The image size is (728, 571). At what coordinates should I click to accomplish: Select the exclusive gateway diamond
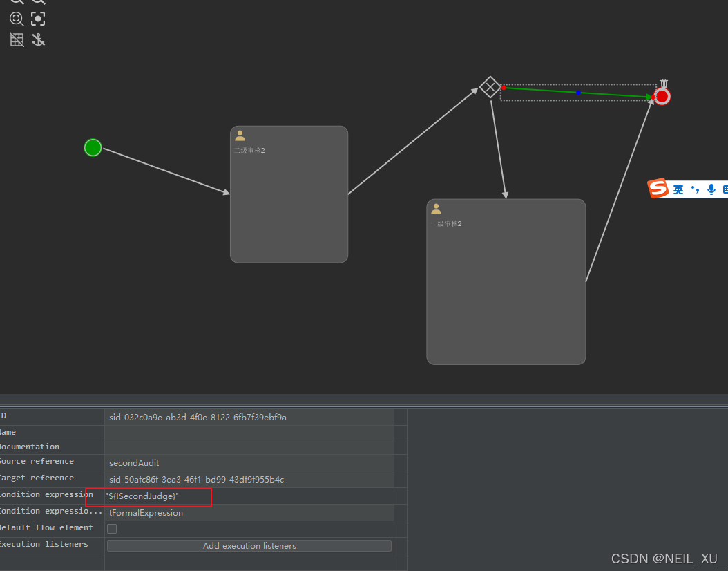tap(490, 88)
